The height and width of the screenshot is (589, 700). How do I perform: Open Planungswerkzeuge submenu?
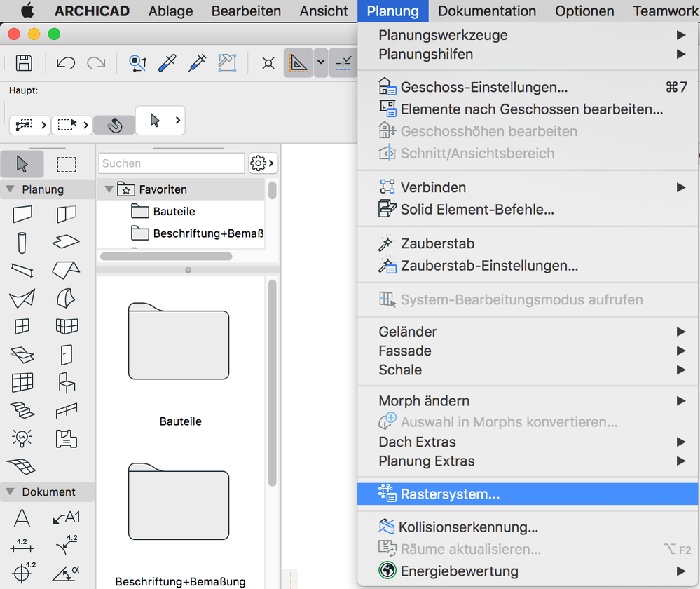pos(527,35)
